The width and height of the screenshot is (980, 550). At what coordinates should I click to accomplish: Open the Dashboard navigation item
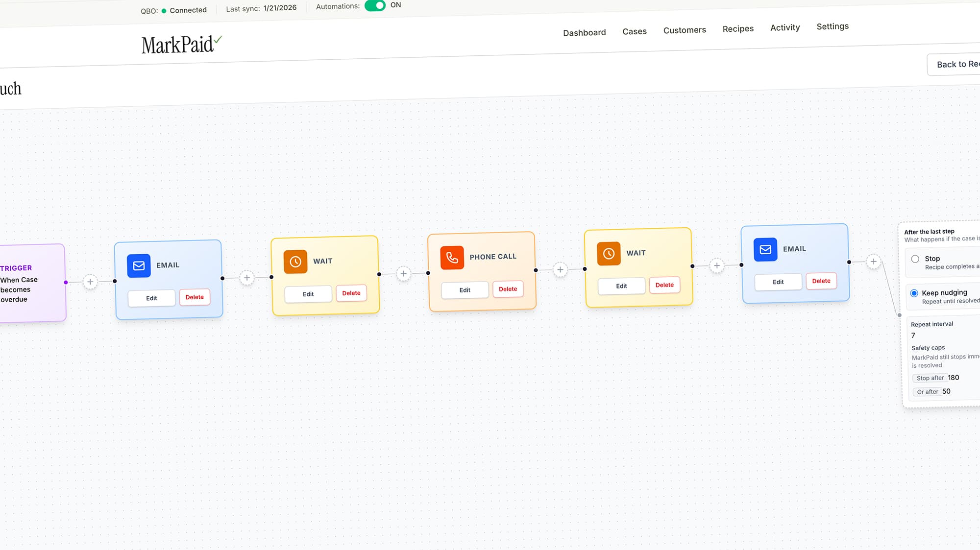(x=584, y=32)
